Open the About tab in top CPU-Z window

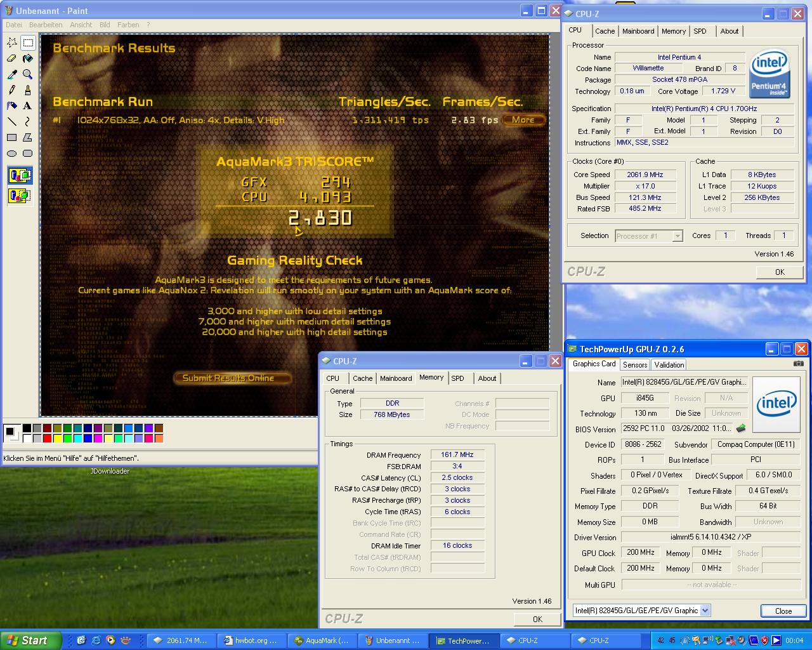[x=730, y=31]
